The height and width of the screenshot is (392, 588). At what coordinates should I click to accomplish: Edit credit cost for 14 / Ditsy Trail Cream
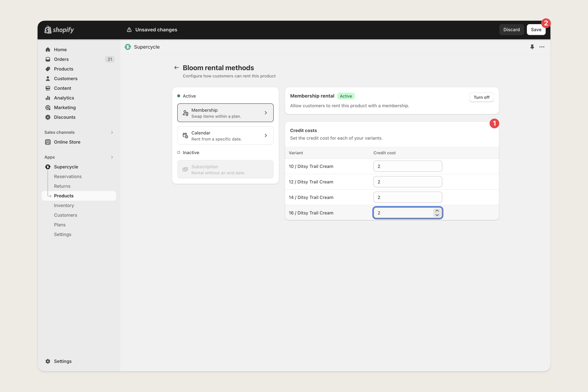coord(408,197)
